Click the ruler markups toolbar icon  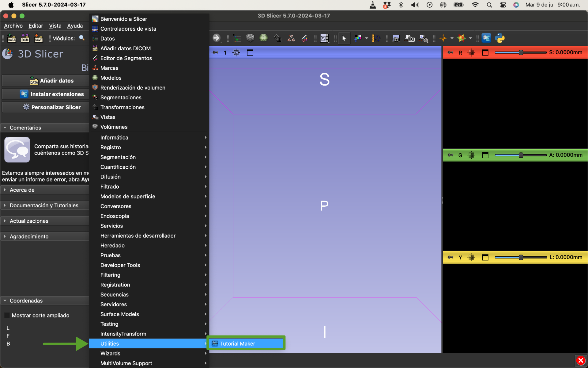click(x=376, y=38)
